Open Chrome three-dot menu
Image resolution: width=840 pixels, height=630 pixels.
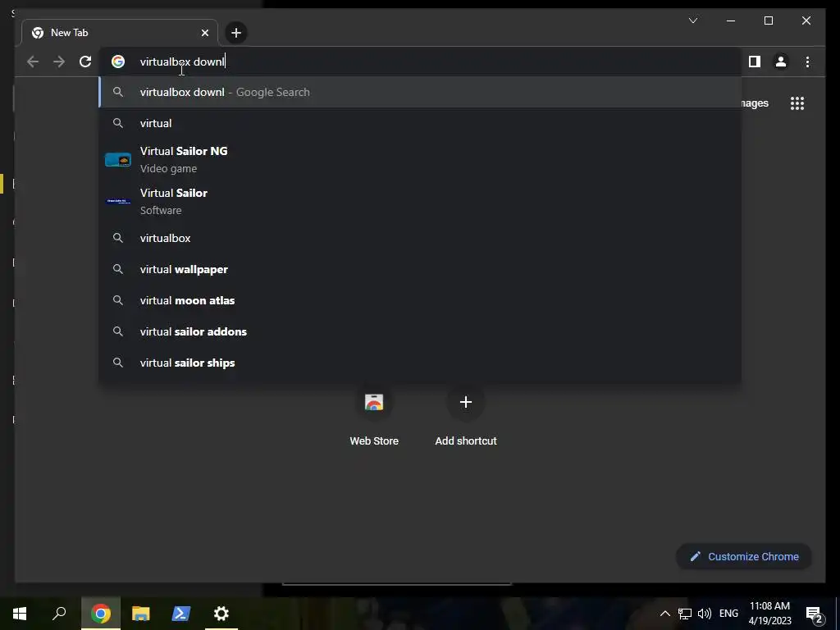coord(807,62)
